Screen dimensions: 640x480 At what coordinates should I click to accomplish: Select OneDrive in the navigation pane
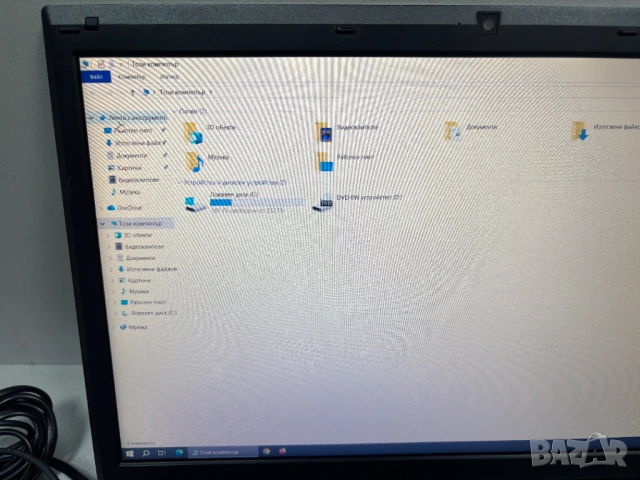124,208
